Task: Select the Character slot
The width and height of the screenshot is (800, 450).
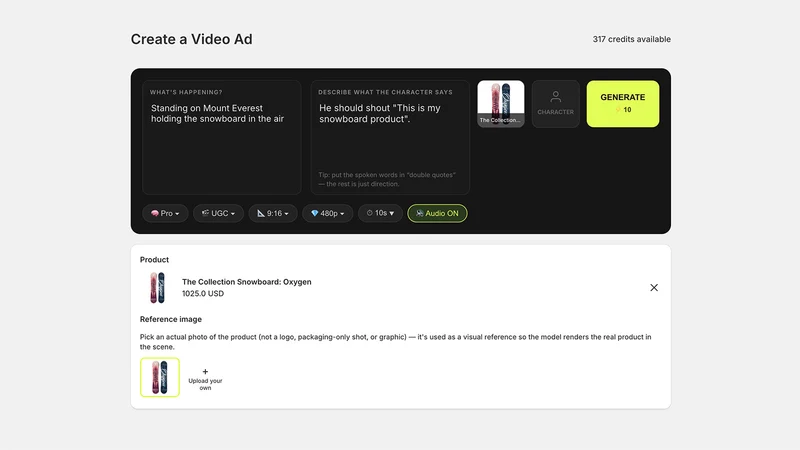Action: [x=556, y=104]
